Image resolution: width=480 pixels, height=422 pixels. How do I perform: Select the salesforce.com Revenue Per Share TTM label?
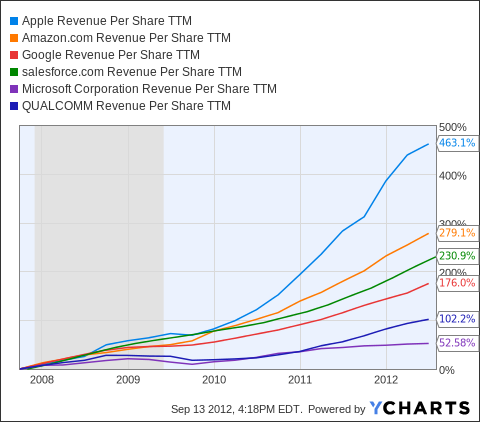[x=132, y=72]
